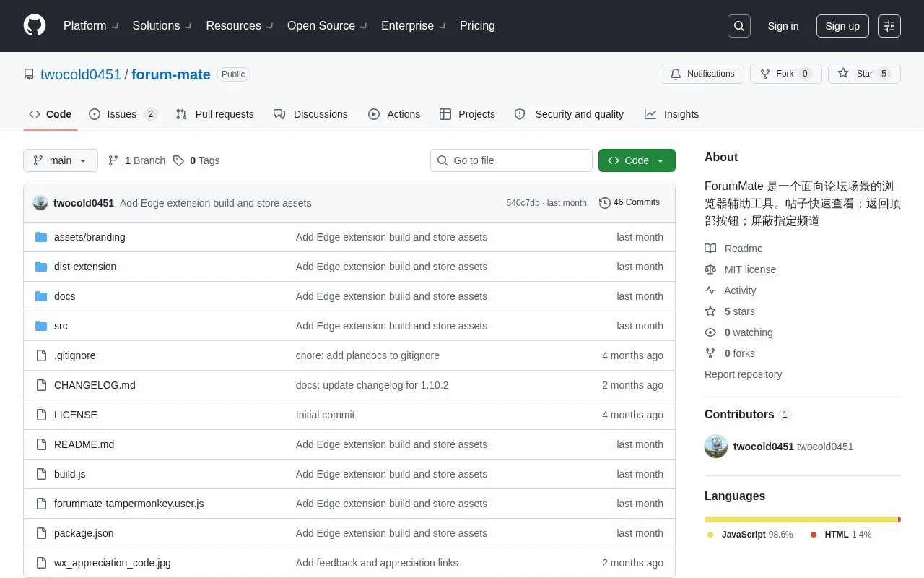Open forummate-tampermonkey.user.js file
924x578 pixels.
[x=128, y=504]
